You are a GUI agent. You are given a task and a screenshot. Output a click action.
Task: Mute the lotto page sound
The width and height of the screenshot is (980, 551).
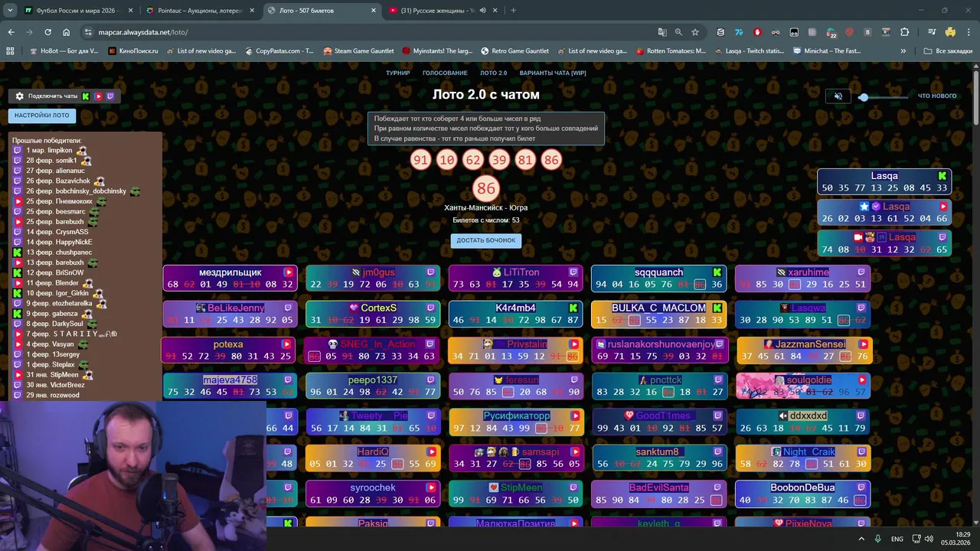(x=838, y=96)
